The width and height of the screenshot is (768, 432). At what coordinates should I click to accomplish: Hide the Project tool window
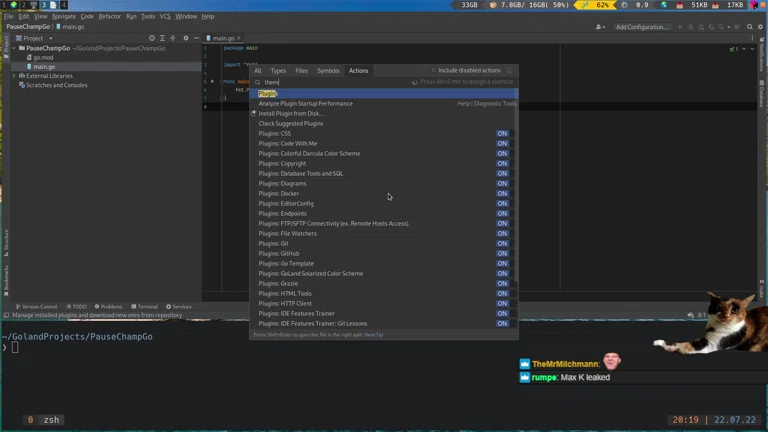pos(196,38)
